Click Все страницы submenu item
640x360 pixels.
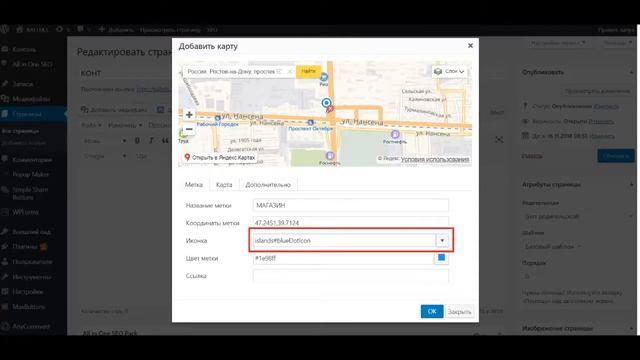[x=20, y=131]
